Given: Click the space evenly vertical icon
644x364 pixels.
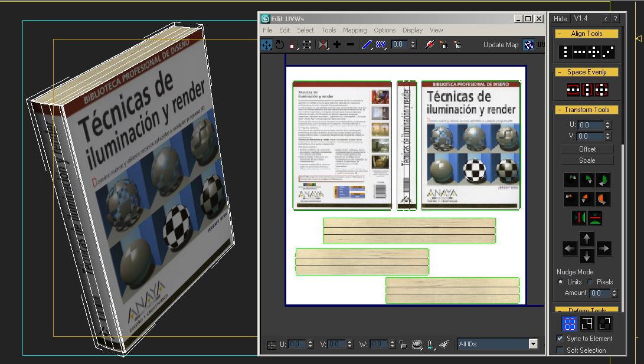Looking at the screenshot, I should point(587,90).
